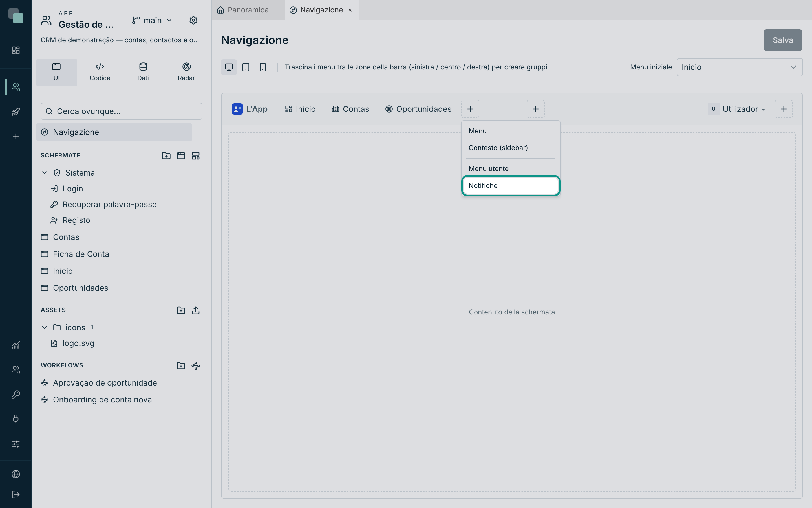Click the rocket icon in left rail
Image resolution: width=812 pixels, height=508 pixels.
[16, 111]
